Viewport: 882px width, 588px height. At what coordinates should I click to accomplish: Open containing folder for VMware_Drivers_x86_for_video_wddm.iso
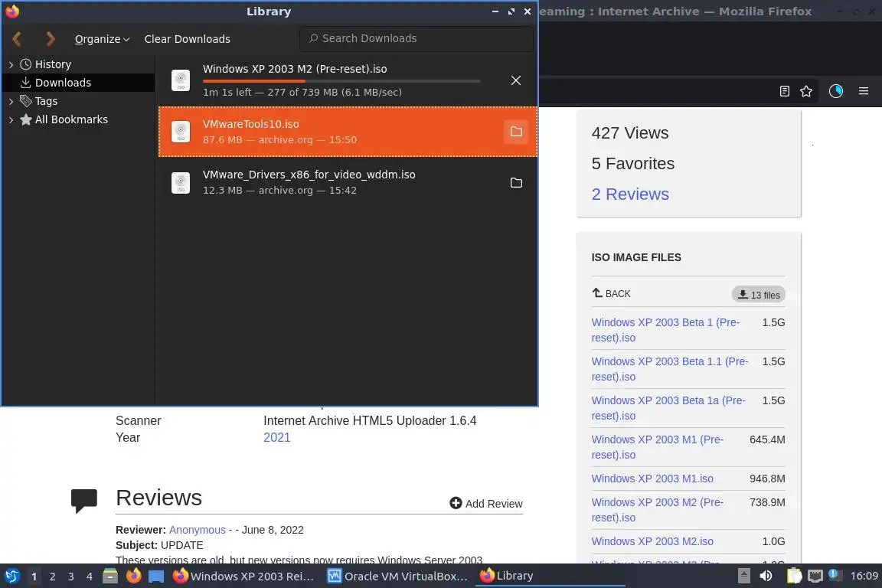tap(516, 183)
